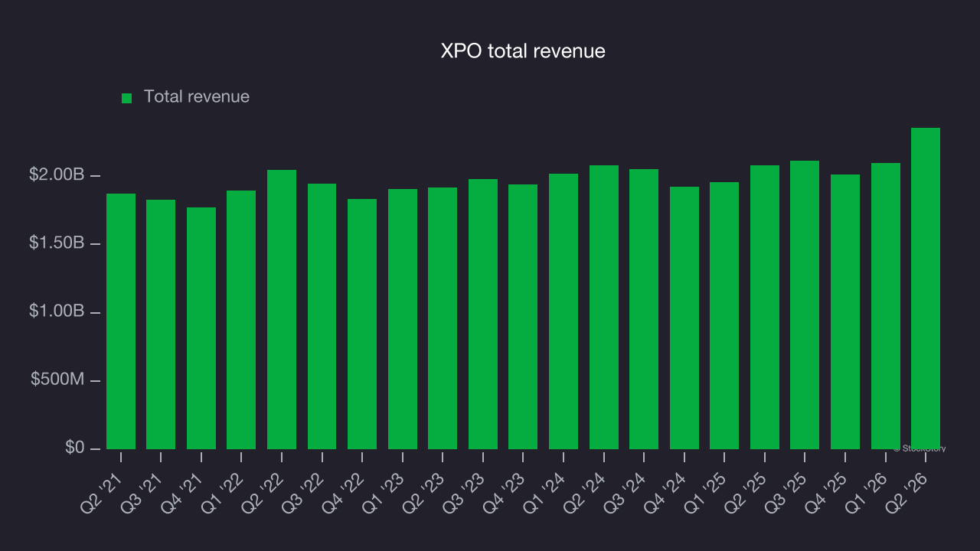Select the Q4 '25 revenue bar
The width and height of the screenshot is (980, 551).
[x=845, y=311]
